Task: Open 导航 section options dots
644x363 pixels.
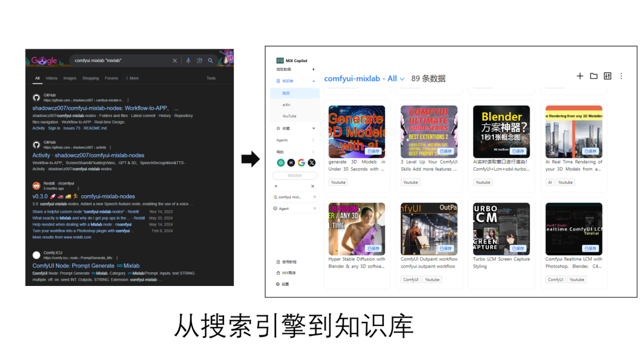Action: (x=313, y=152)
